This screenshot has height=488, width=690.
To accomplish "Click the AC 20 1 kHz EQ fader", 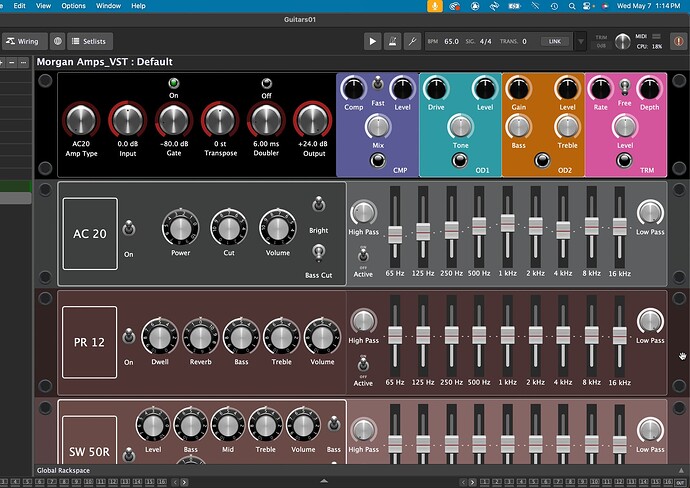I will click(x=507, y=223).
